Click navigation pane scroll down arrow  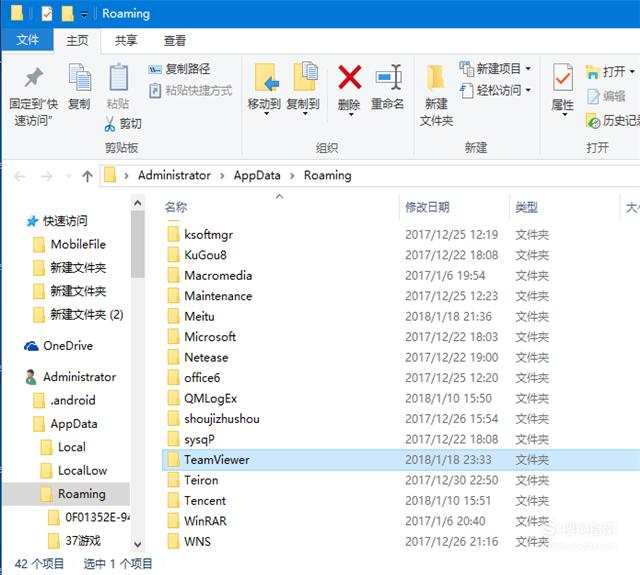pyautogui.click(x=138, y=544)
